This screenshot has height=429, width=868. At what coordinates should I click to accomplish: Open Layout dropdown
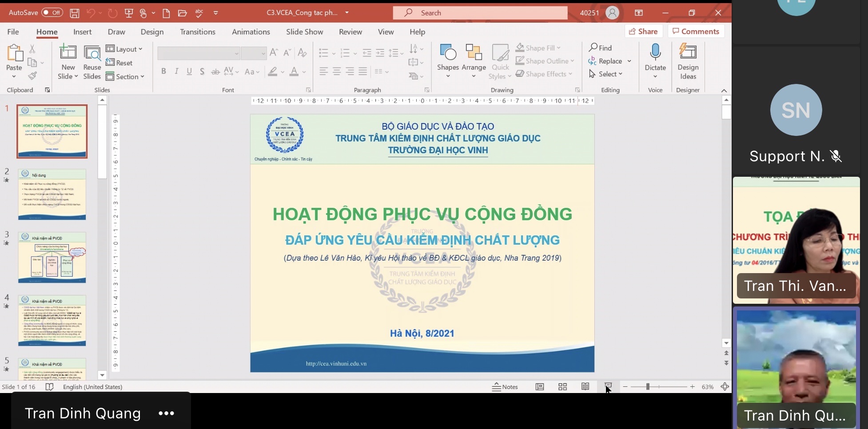pos(124,49)
